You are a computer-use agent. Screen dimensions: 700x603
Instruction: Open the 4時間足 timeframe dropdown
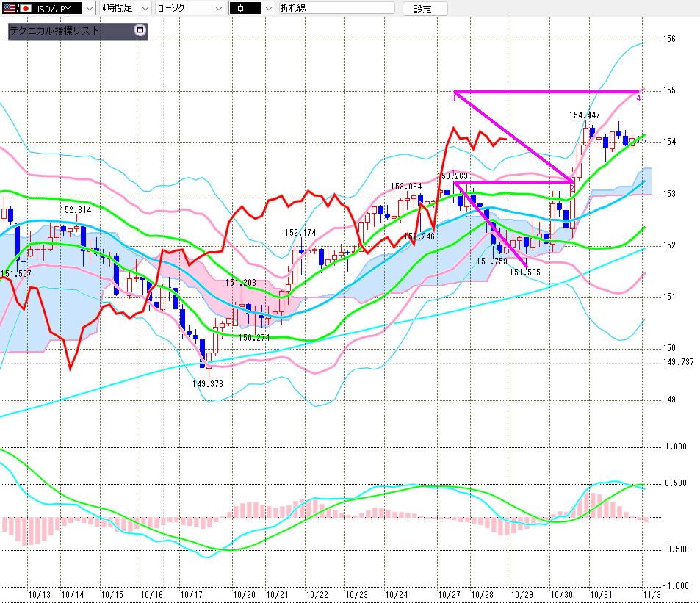(x=144, y=8)
